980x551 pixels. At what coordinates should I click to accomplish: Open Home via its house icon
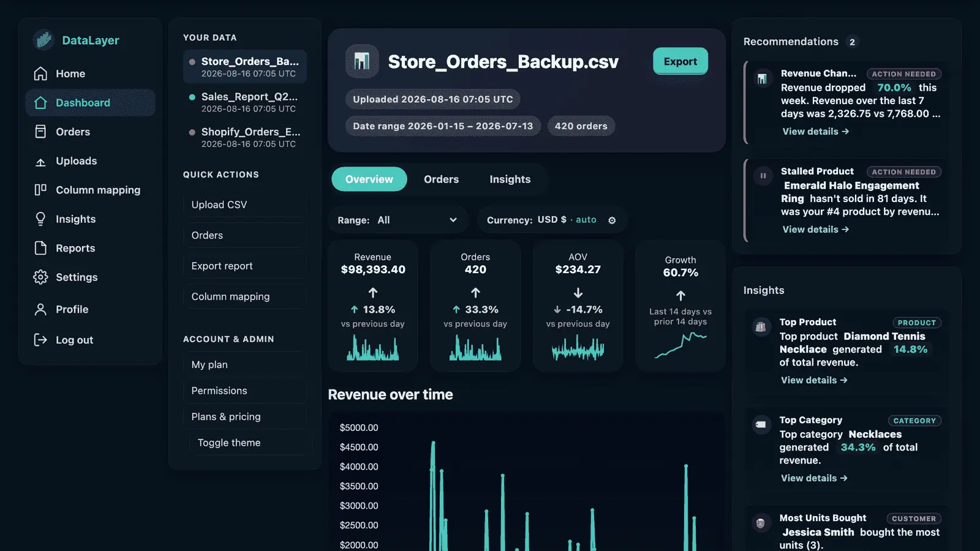pos(40,73)
